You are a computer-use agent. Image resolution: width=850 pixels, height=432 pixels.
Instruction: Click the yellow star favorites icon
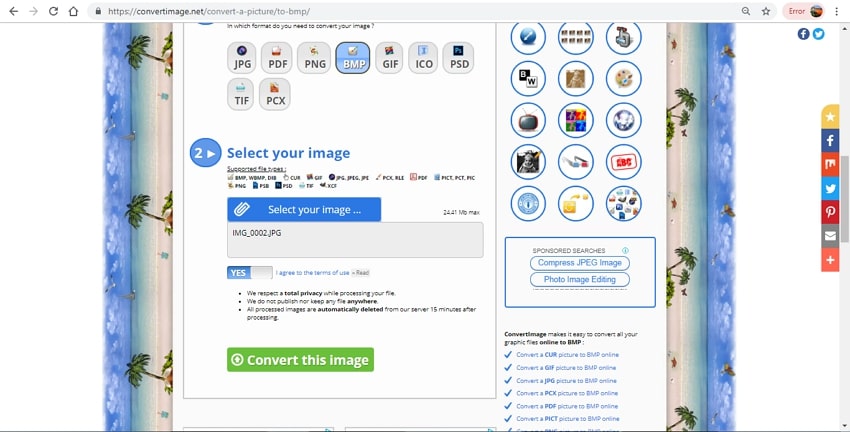(x=830, y=116)
